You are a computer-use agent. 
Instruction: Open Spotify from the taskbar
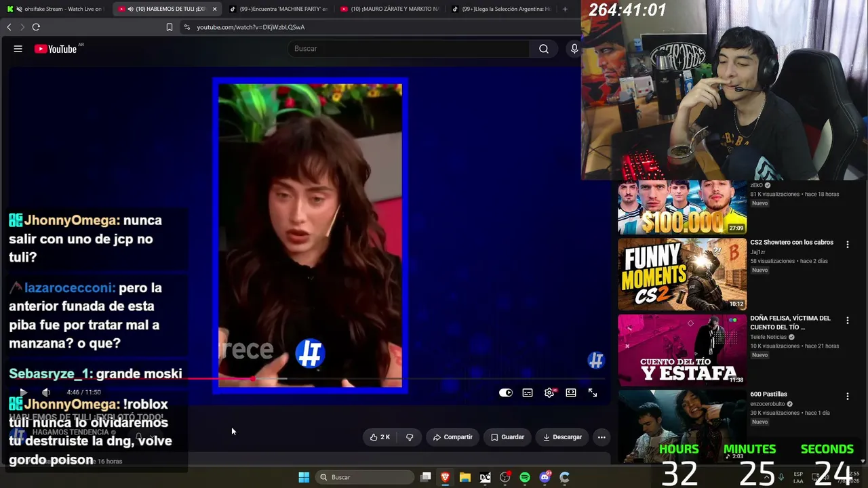pyautogui.click(x=525, y=477)
